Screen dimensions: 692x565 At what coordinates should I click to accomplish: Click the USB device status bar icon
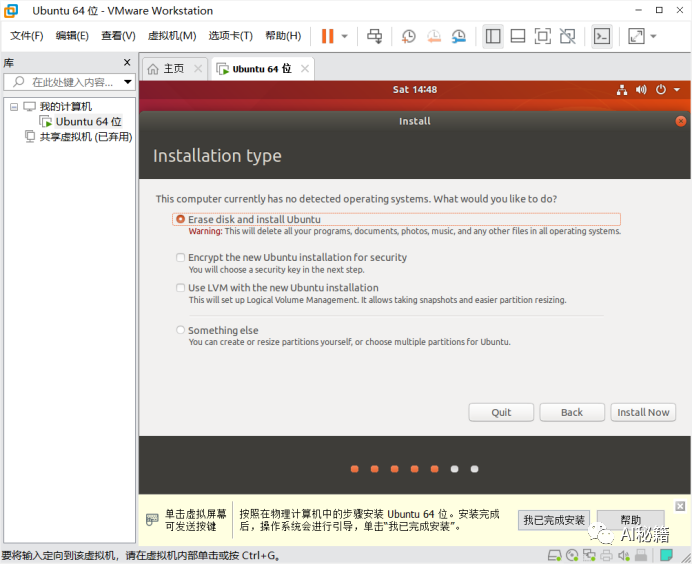[641, 555]
